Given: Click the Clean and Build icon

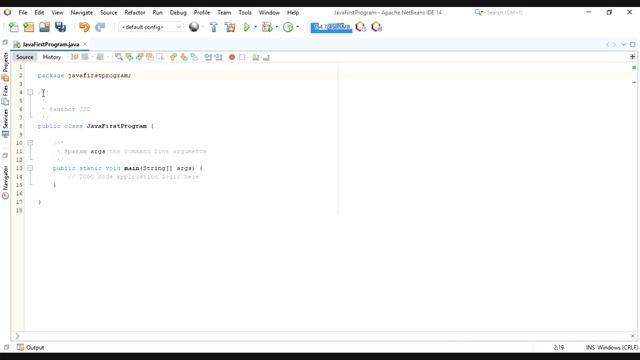Looking at the screenshot, I should 230,27.
